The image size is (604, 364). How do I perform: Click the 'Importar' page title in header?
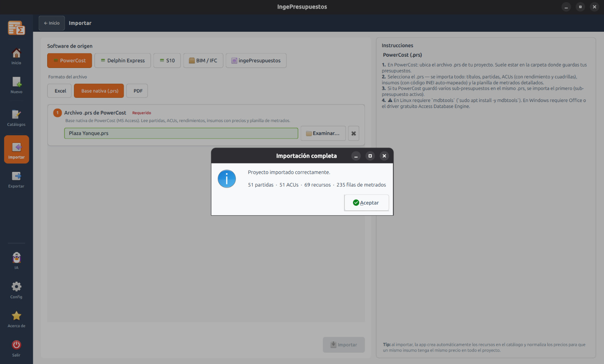(80, 23)
